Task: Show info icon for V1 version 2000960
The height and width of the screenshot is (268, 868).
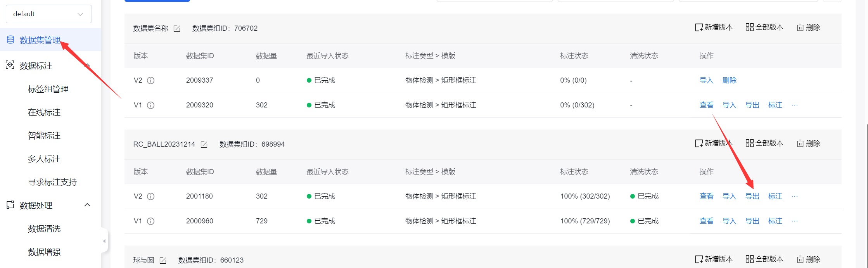Action: 151,221
